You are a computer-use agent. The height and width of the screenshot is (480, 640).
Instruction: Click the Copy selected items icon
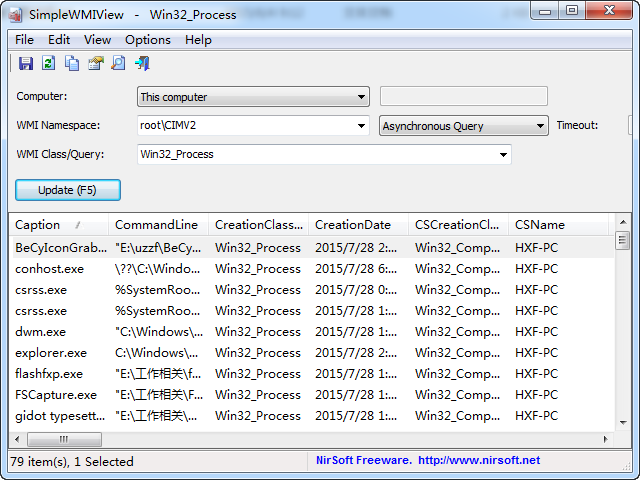coord(72,64)
